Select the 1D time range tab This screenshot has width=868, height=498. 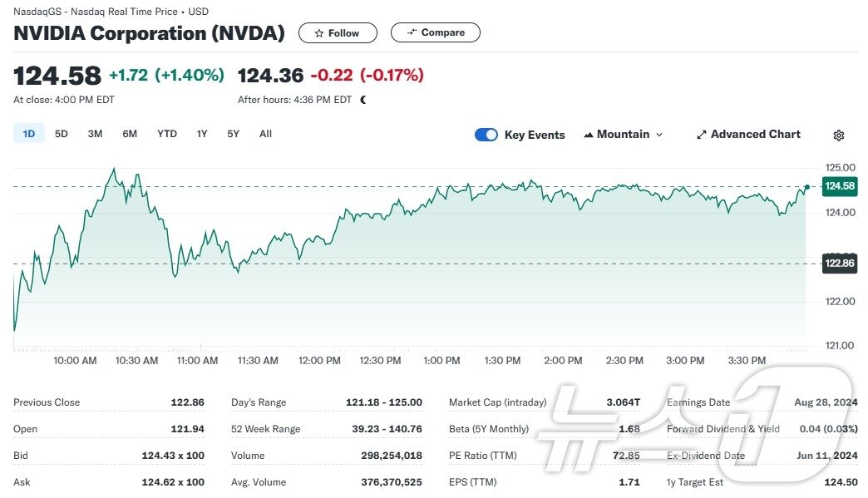click(29, 134)
